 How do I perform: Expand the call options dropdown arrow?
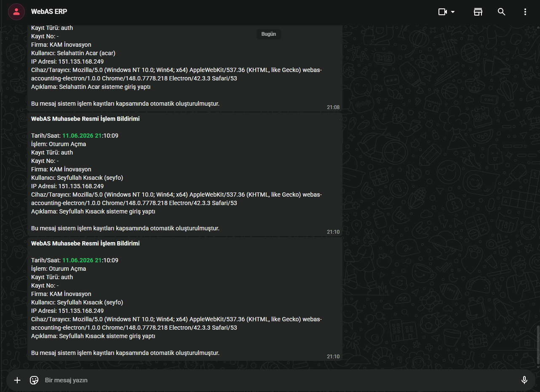point(453,12)
